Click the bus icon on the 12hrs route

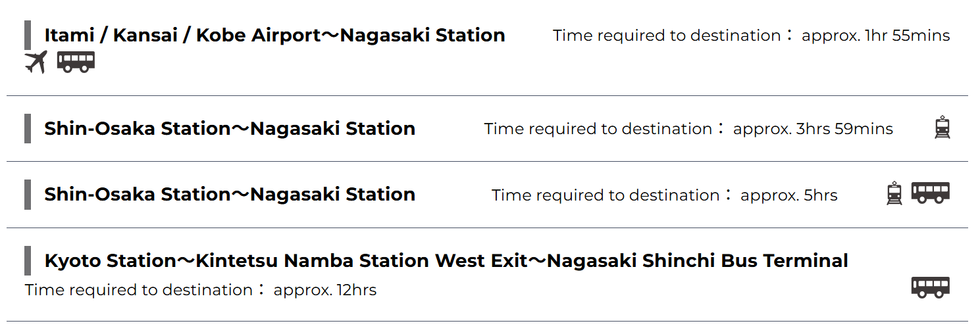pyautogui.click(x=930, y=287)
